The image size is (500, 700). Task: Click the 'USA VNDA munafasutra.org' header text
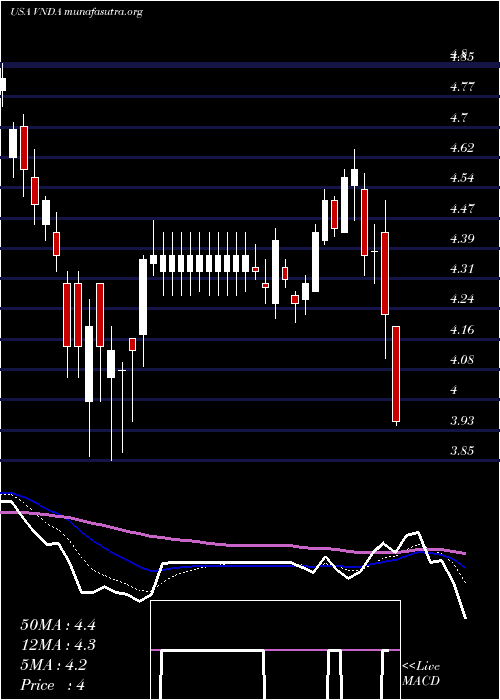pyautogui.click(x=76, y=12)
